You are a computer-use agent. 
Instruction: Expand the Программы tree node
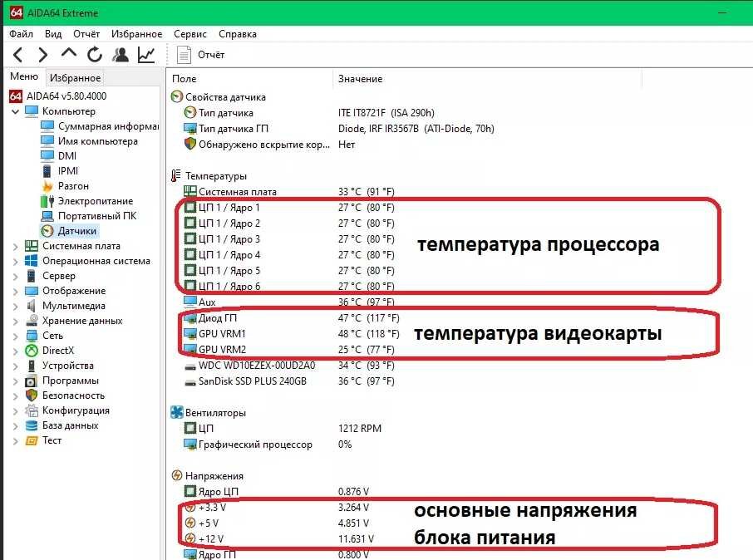point(15,381)
